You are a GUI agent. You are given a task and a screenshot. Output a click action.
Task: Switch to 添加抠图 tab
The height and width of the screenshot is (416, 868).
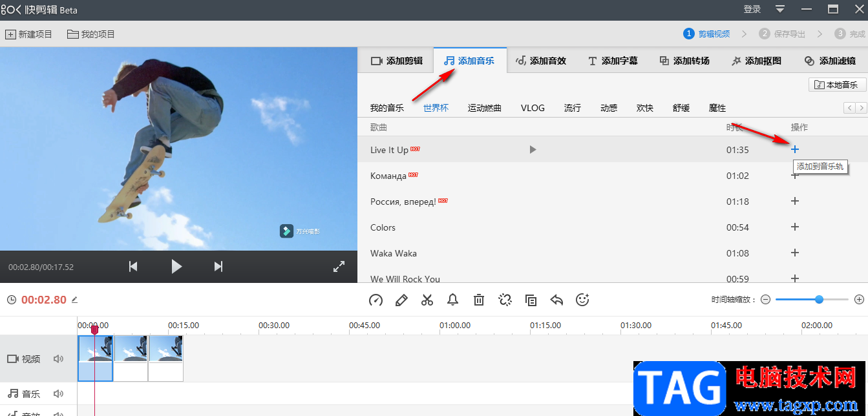coord(756,61)
